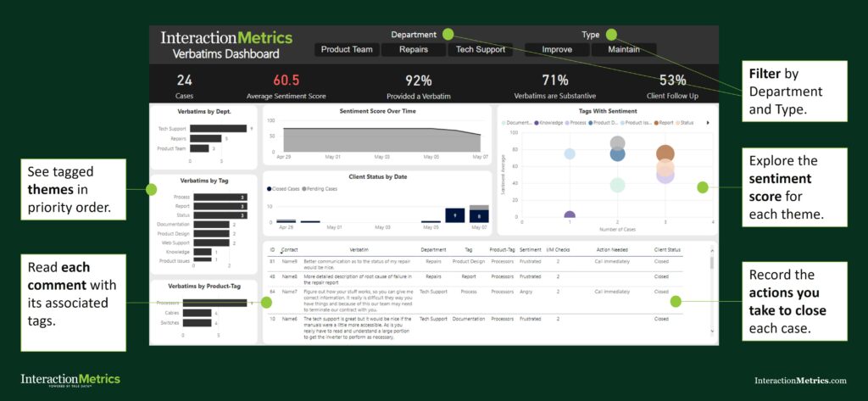Toggle Document... legend item in scatter chart
Image resolution: width=868 pixels, height=401 pixels.
[x=517, y=123]
